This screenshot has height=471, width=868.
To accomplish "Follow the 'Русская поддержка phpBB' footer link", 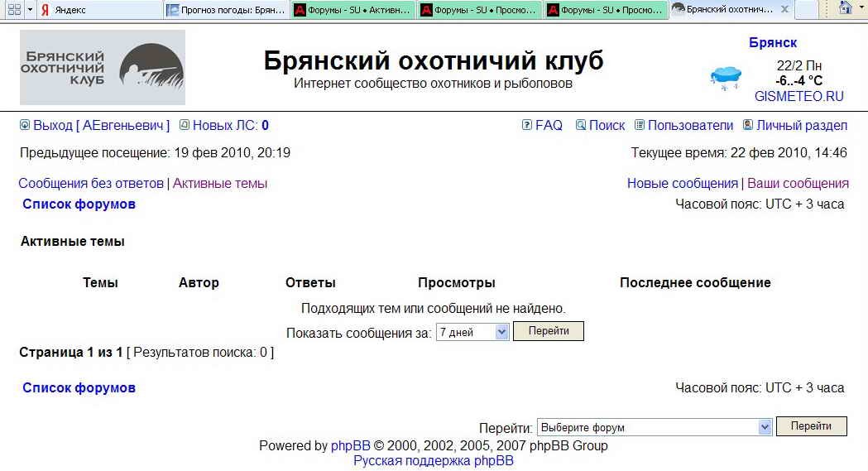I will pyautogui.click(x=433, y=461).
